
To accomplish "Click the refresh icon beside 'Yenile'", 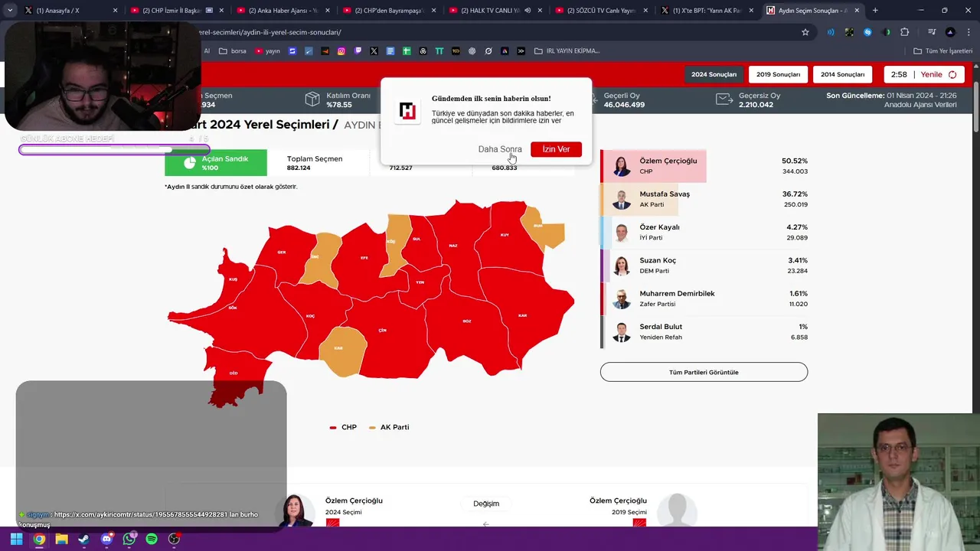I will (952, 74).
